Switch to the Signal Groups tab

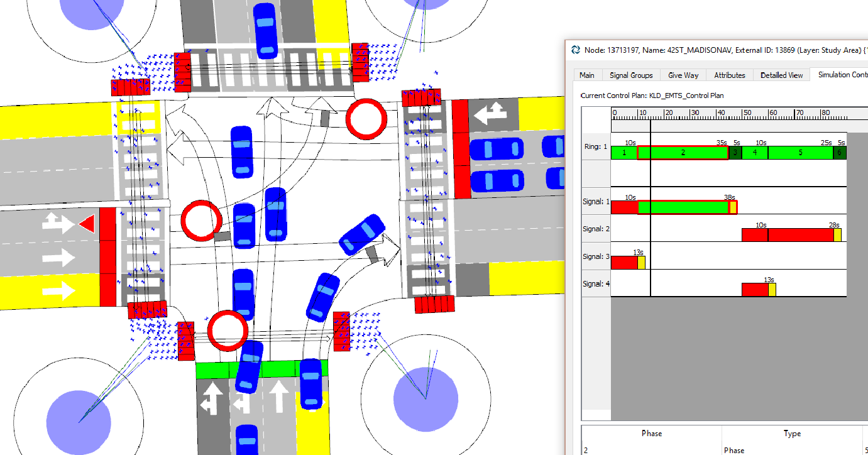click(631, 75)
